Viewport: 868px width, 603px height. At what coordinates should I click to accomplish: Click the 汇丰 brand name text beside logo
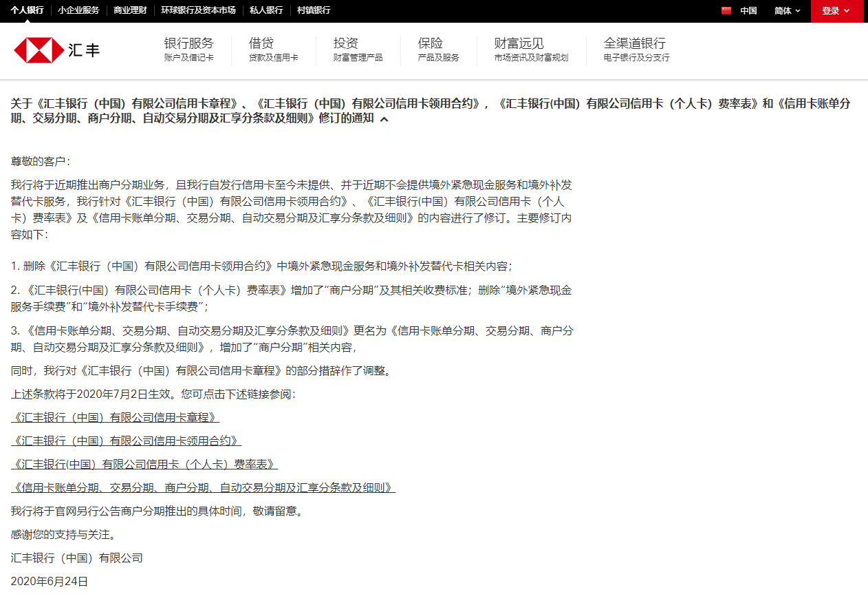click(84, 51)
